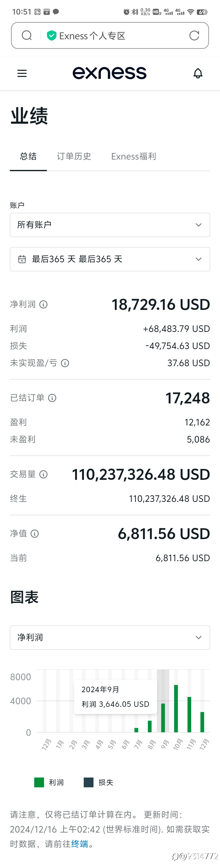220x868 pixels.
Task: Tap the exness logo
Action: [110, 73]
